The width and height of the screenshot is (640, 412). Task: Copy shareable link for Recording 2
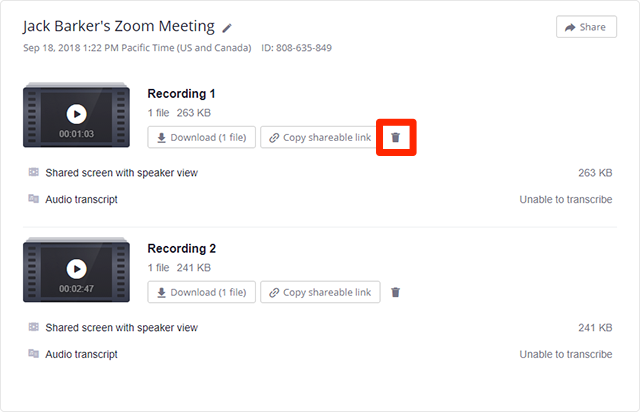[320, 292]
